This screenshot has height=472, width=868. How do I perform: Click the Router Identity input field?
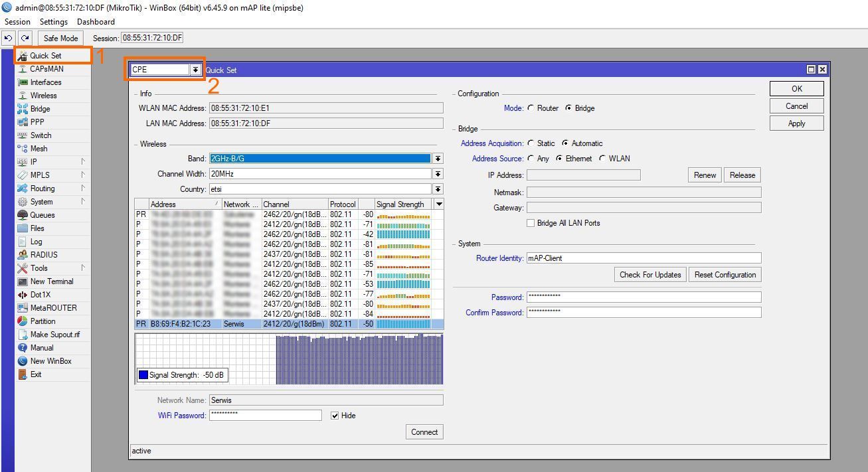click(x=643, y=258)
